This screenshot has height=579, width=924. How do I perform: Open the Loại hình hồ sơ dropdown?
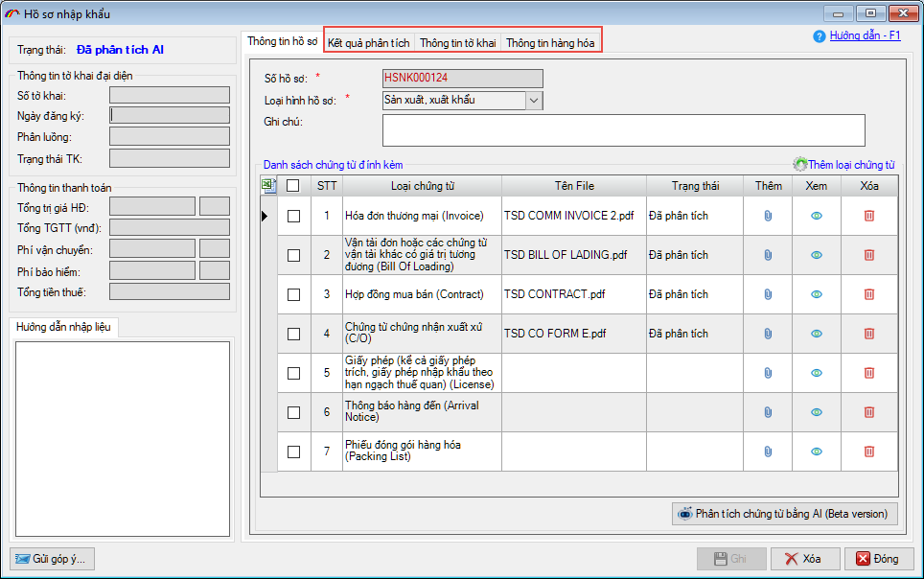click(534, 100)
